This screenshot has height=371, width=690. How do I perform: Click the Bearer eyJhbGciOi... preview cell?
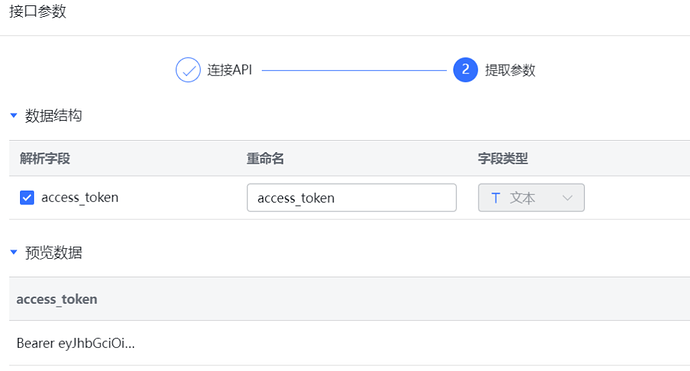pos(76,343)
